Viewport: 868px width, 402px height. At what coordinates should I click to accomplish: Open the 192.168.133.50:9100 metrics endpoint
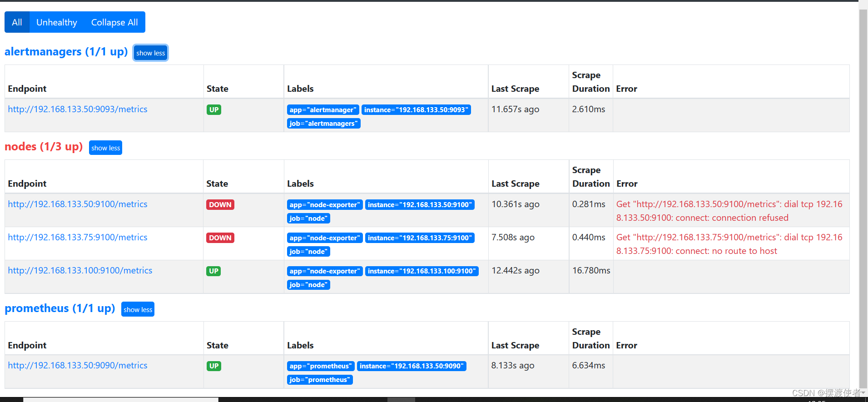point(78,204)
